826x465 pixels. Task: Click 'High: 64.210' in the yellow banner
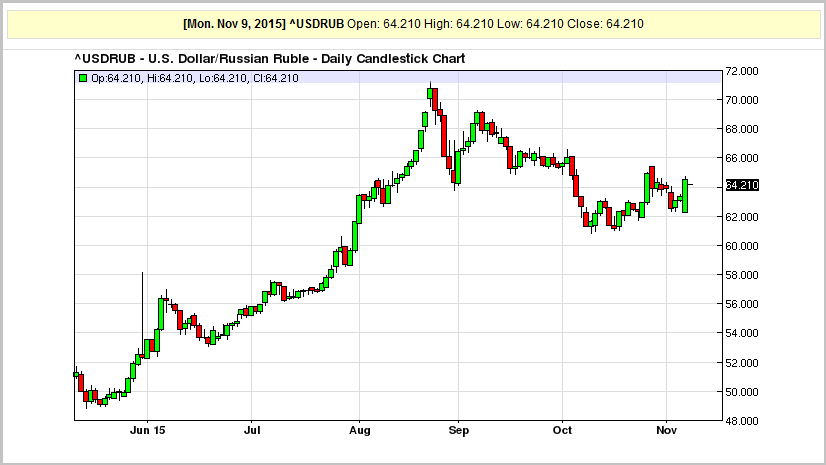click(x=459, y=24)
